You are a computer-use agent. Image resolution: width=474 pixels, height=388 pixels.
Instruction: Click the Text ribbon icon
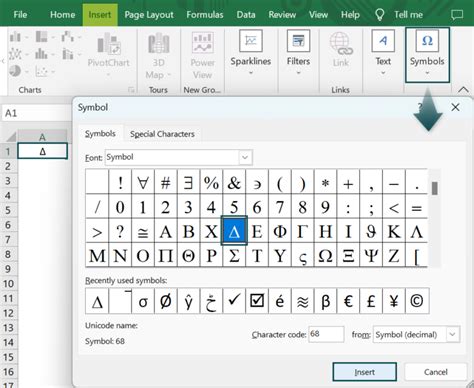[x=383, y=40]
